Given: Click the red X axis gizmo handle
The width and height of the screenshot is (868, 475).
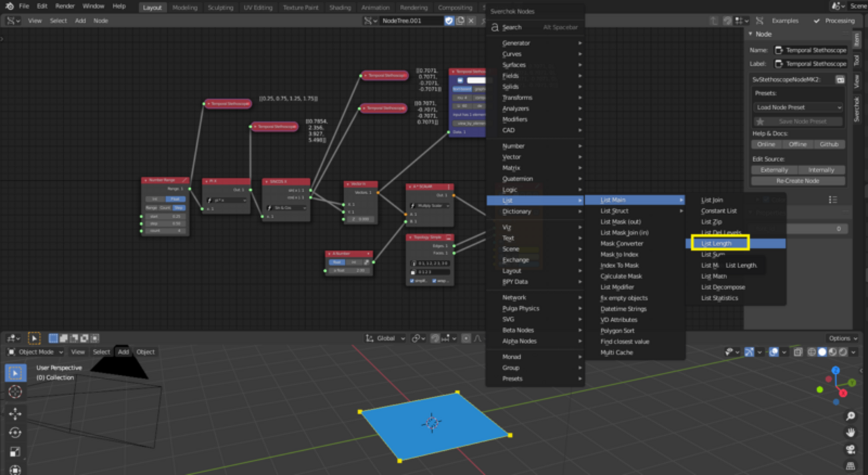Looking at the screenshot, I should pyautogui.click(x=843, y=394).
